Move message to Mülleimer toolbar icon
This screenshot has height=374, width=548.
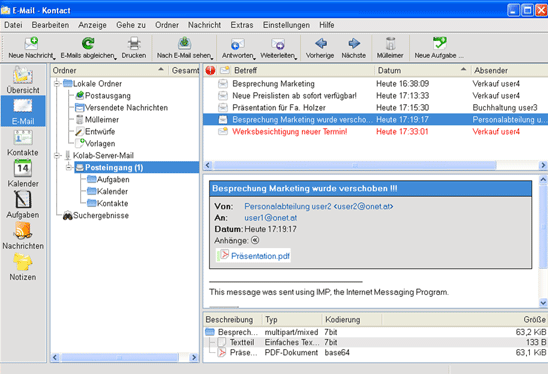(390, 44)
